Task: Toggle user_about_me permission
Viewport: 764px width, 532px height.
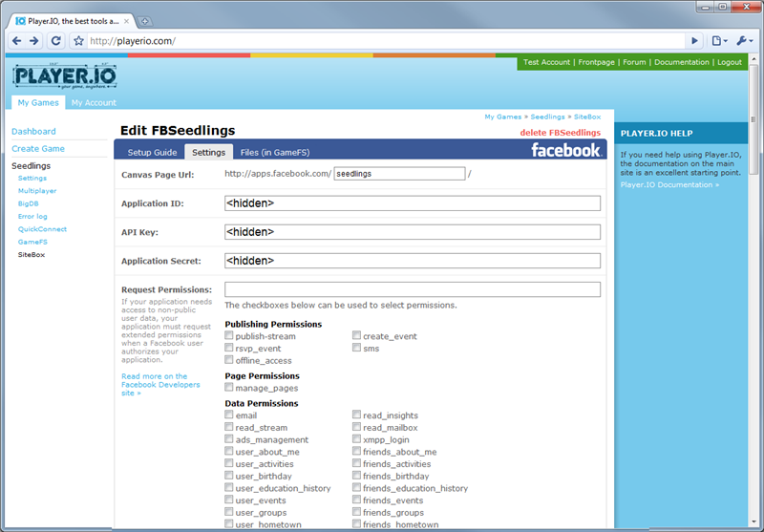Action: click(x=229, y=451)
